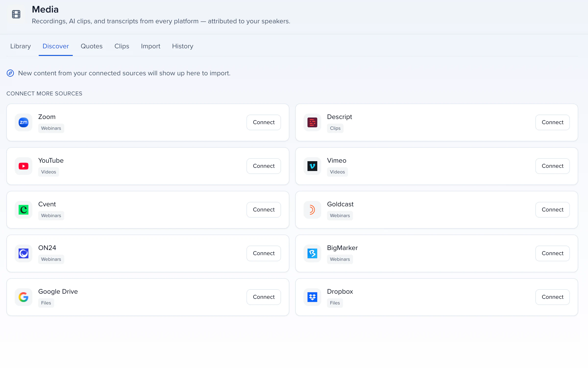588x368 pixels.
Task: Click the Videos tag under YouTube
Action: tap(49, 172)
